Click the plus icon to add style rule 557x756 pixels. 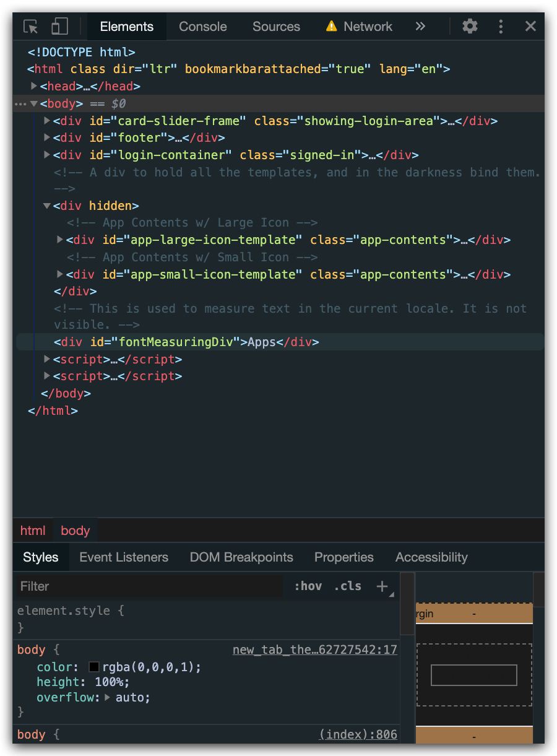pyautogui.click(x=382, y=586)
